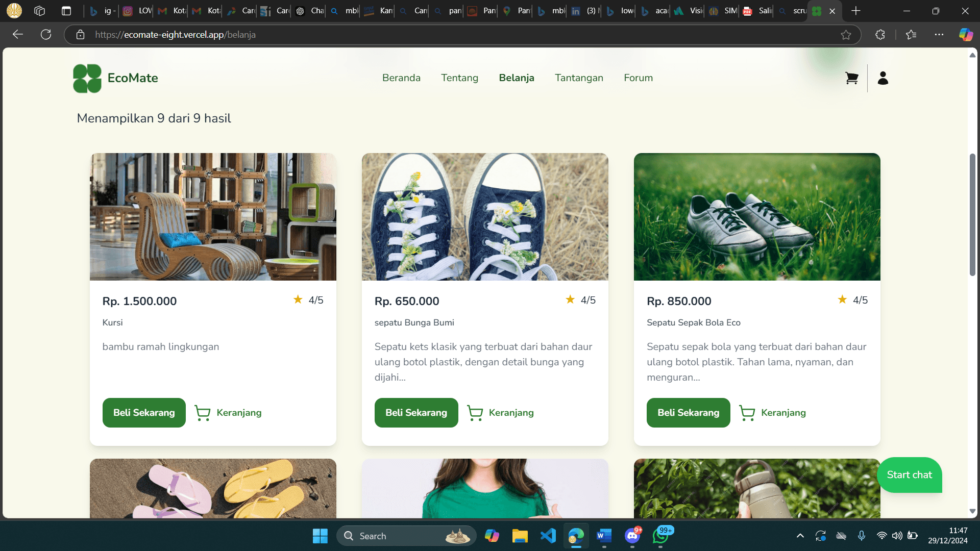This screenshot has width=980, height=551.
Task: Open Visual Studio Code from taskbar
Action: 548,536
